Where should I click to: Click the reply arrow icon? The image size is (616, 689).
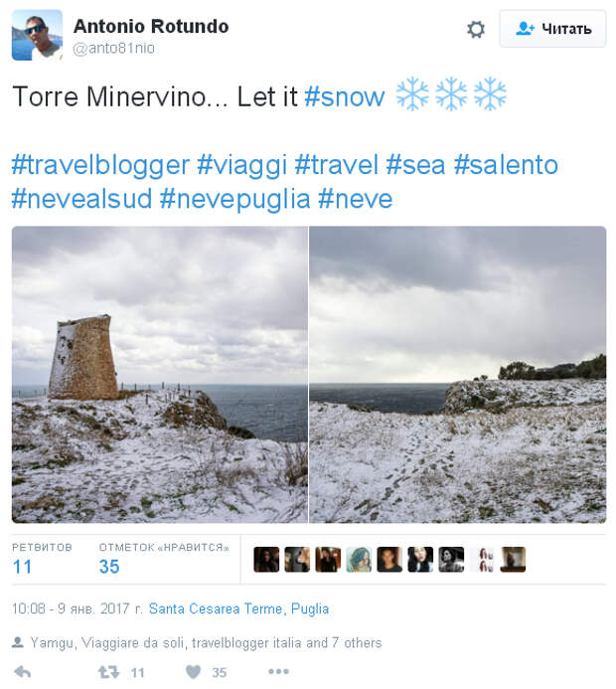[23, 671]
